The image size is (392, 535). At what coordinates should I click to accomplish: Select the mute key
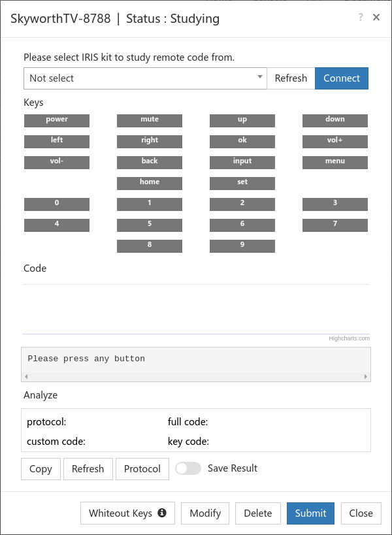point(150,120)
